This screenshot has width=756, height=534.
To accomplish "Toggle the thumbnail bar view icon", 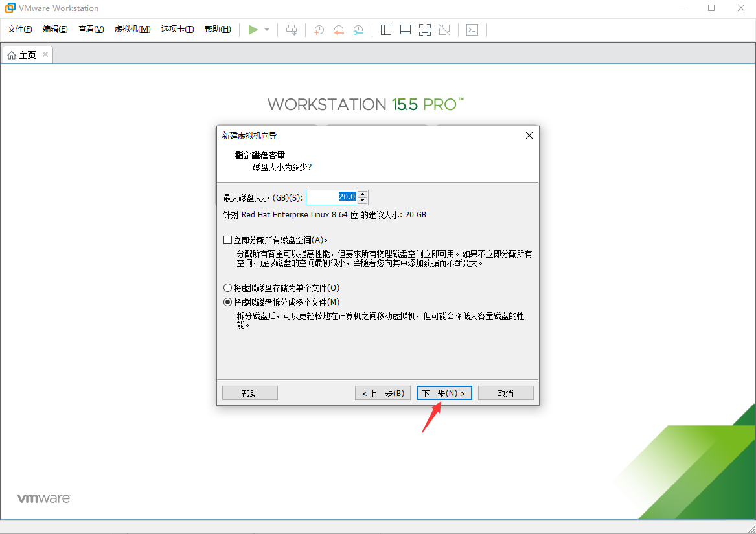I will pos(406,30).
